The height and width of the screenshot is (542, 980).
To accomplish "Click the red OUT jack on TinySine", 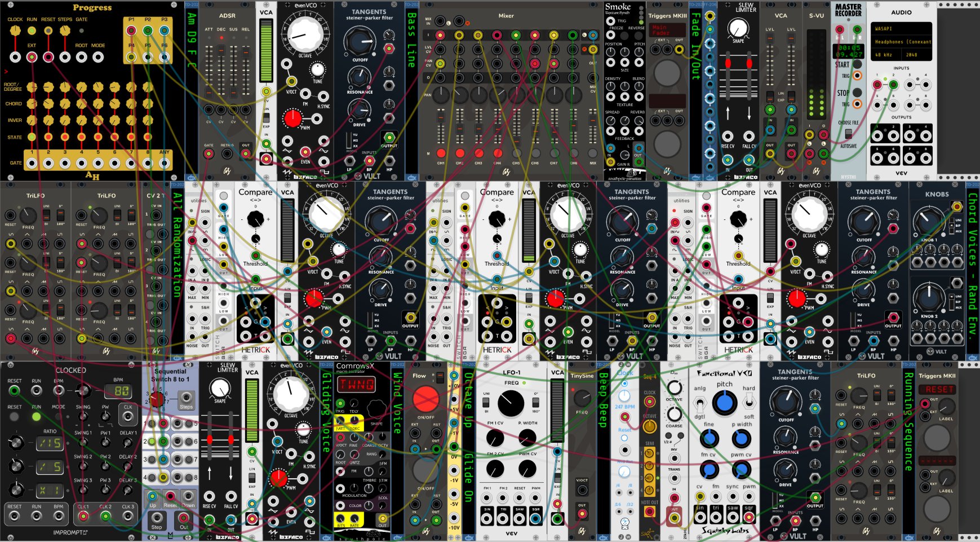I will tap(582, 514).
